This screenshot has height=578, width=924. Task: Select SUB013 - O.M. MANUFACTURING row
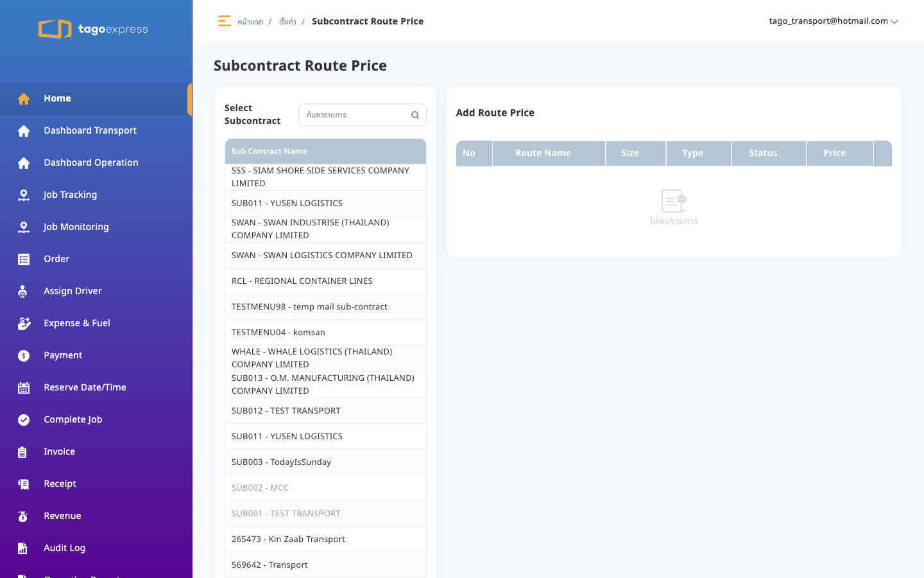pos(325,385)
